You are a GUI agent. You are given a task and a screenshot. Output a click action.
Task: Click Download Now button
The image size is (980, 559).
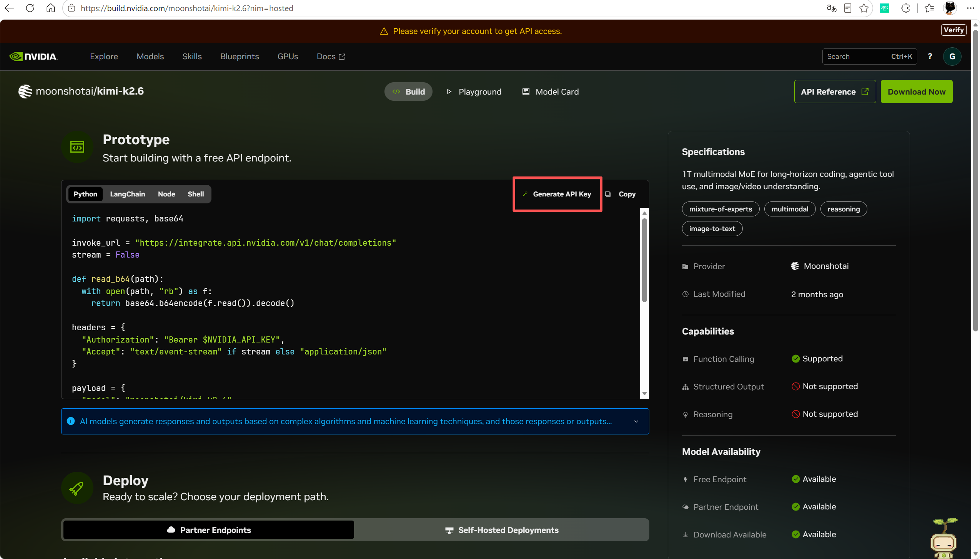pos(917,92)
